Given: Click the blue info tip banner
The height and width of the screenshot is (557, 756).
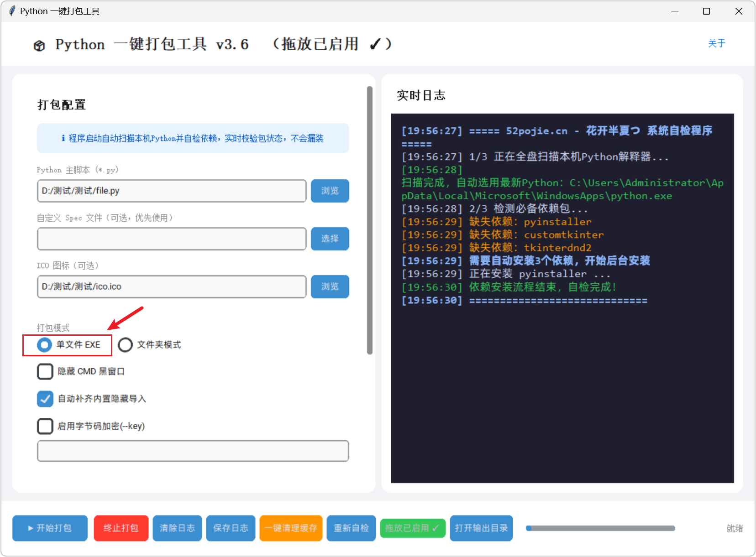Looking at the screenshot, I should [x=193, y=138].
